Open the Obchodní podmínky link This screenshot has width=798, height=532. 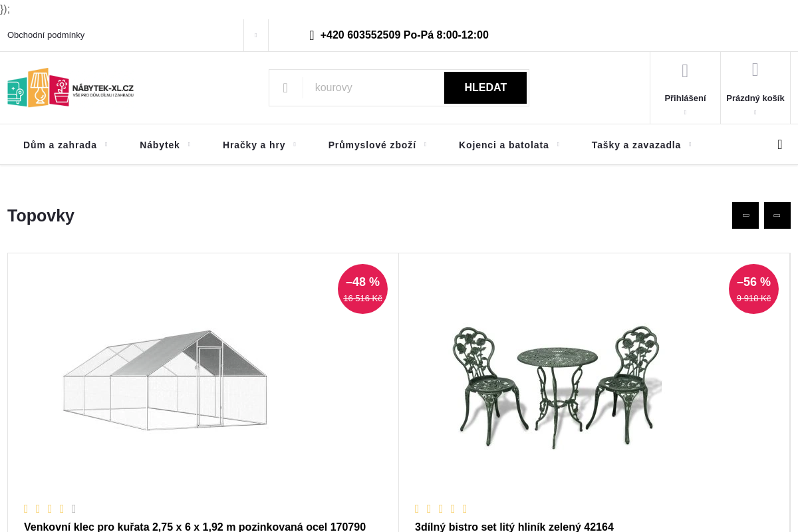pos(46,35)
